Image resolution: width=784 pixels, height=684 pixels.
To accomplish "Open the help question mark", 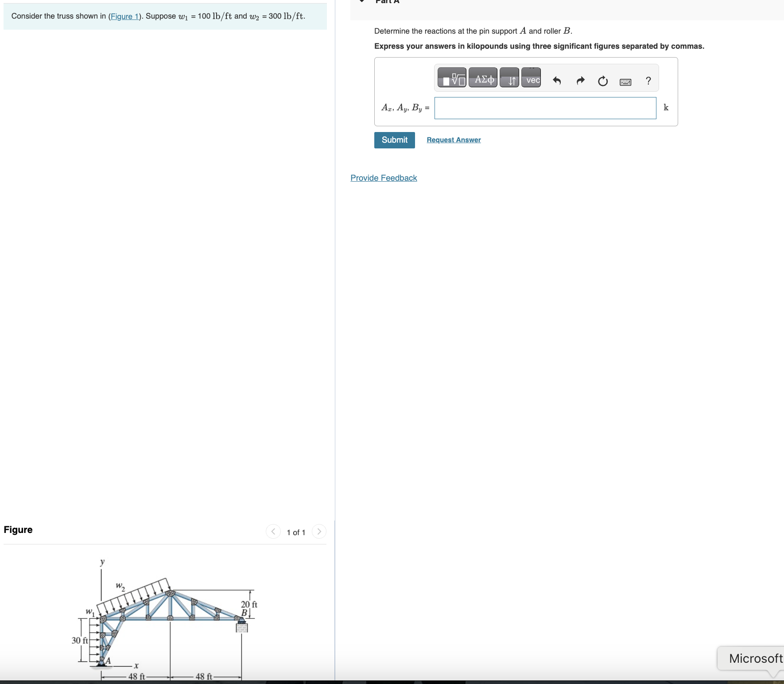I will coord(648,81).
